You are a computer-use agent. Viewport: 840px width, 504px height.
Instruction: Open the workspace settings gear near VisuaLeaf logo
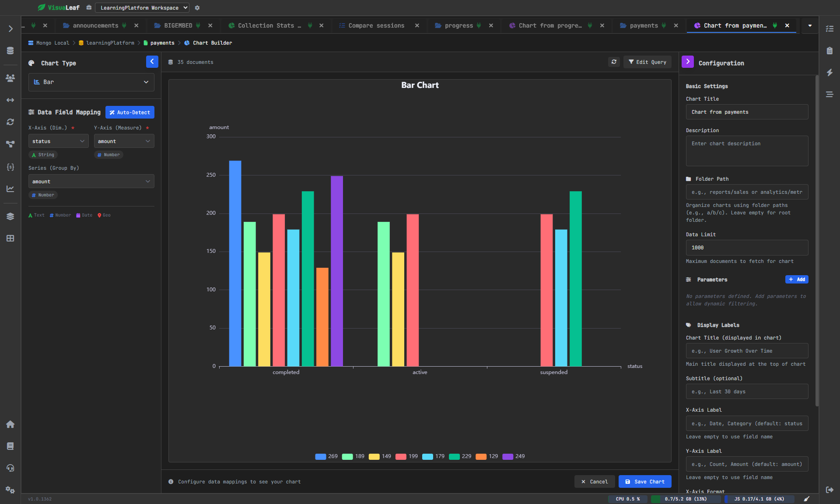pyautogui.click(x=197, y=7)
